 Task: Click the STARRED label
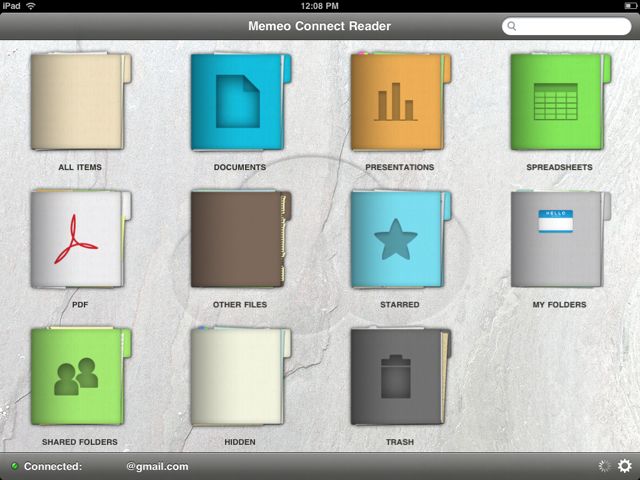coord(400,304)
